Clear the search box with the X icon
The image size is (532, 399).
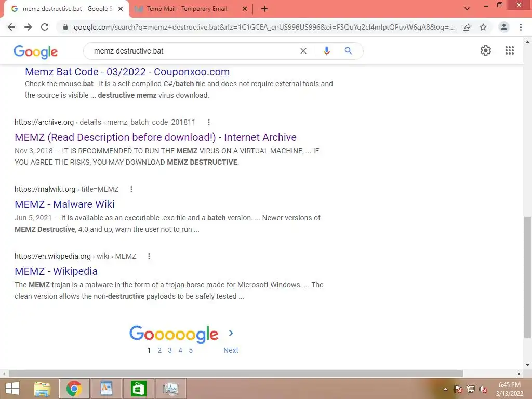[303, 51]
